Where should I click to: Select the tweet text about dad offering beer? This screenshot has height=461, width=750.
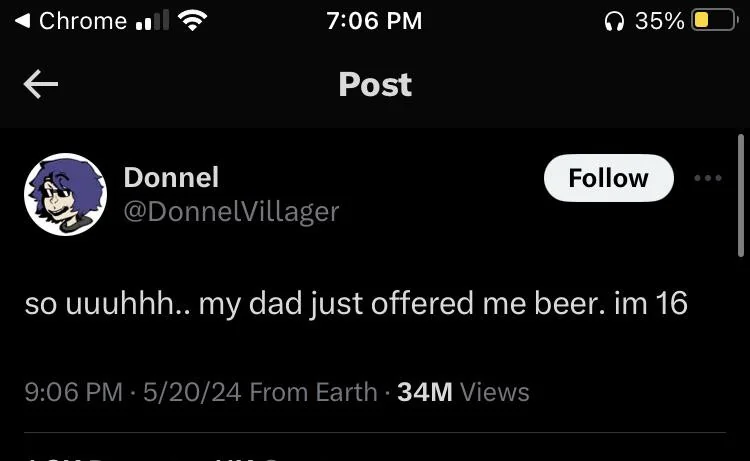tap(356, 304)
